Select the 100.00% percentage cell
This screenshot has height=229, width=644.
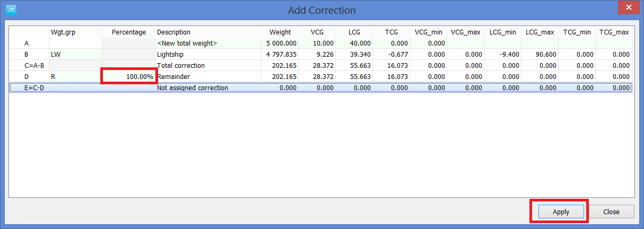coord(129,76)
